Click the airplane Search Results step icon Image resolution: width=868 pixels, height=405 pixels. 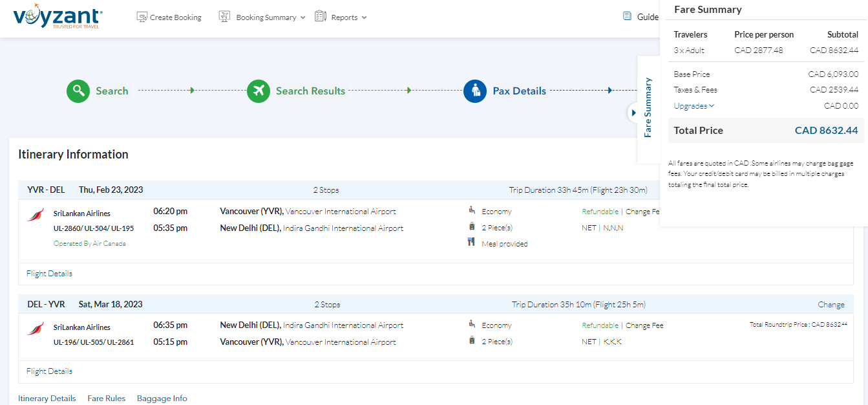(x=259, y=91)
